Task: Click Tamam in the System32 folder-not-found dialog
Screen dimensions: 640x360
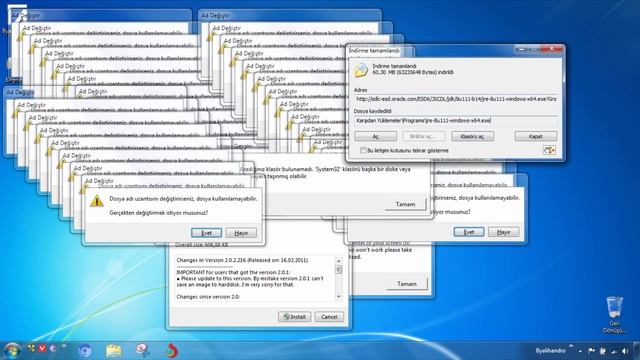Action: coord(405,204)
